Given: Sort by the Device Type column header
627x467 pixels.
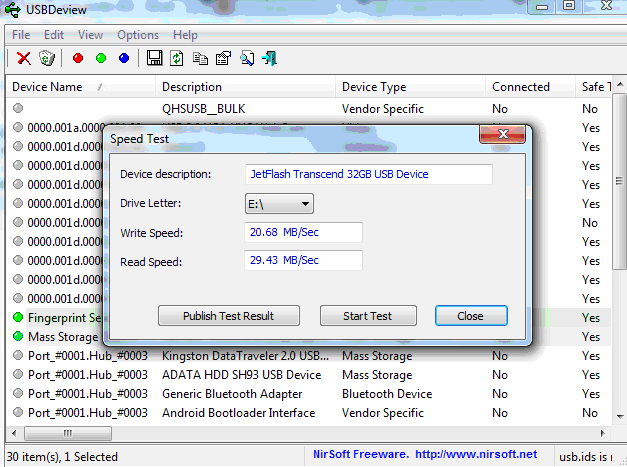Looking at the screenshot, I should point(374,87).
